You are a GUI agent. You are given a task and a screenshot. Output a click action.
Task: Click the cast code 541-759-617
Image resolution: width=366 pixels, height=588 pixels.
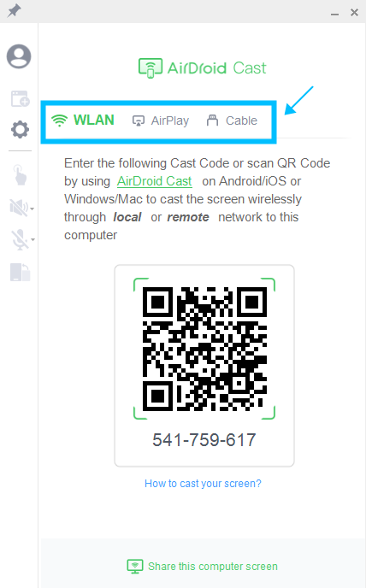204,440
